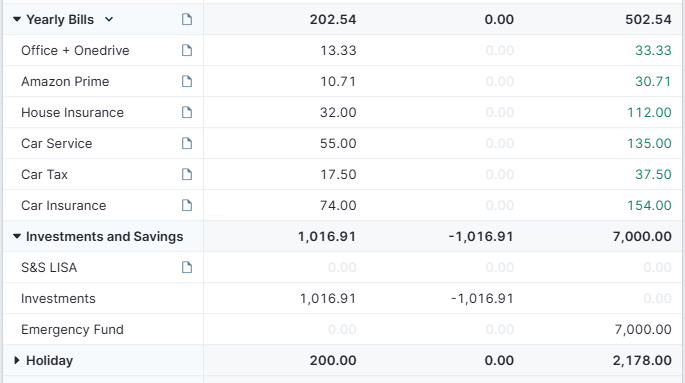Click Emergency Fund balance 7,000.00
Screen dimensions: 685x383
643,329
